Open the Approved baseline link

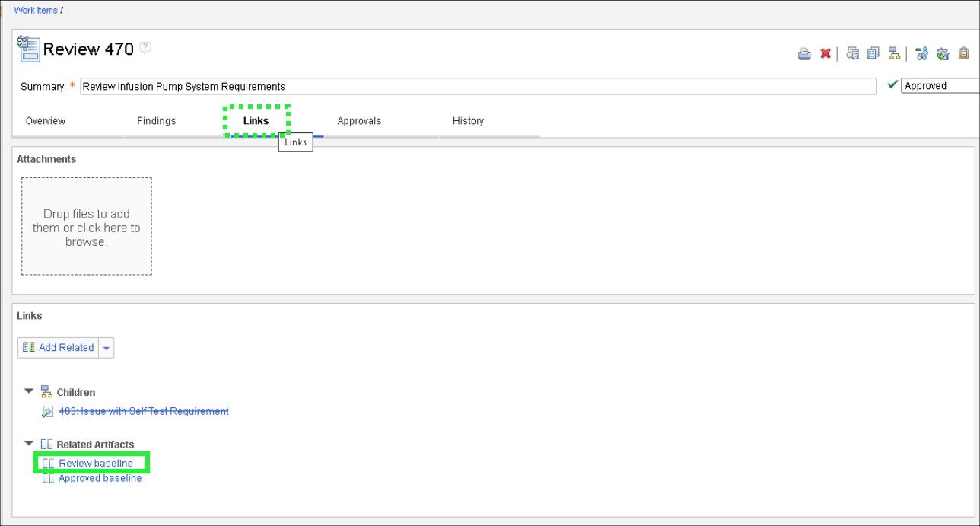pos(100,479)
